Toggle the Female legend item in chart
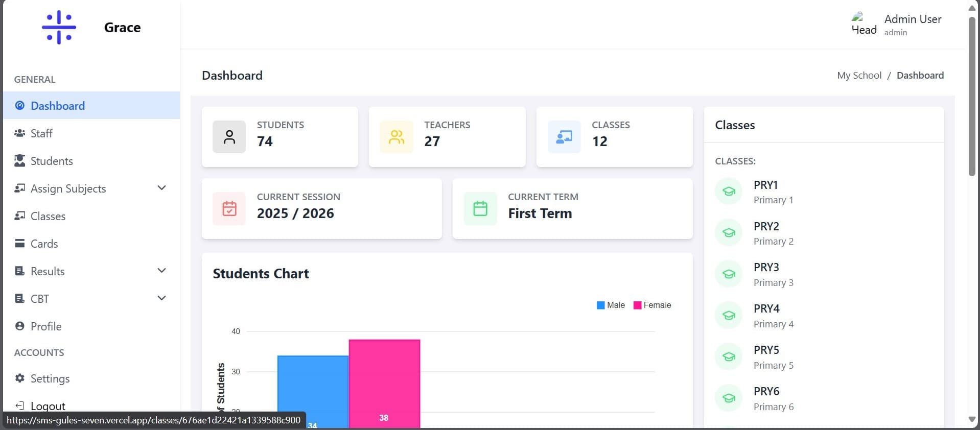 pos(652,305)
